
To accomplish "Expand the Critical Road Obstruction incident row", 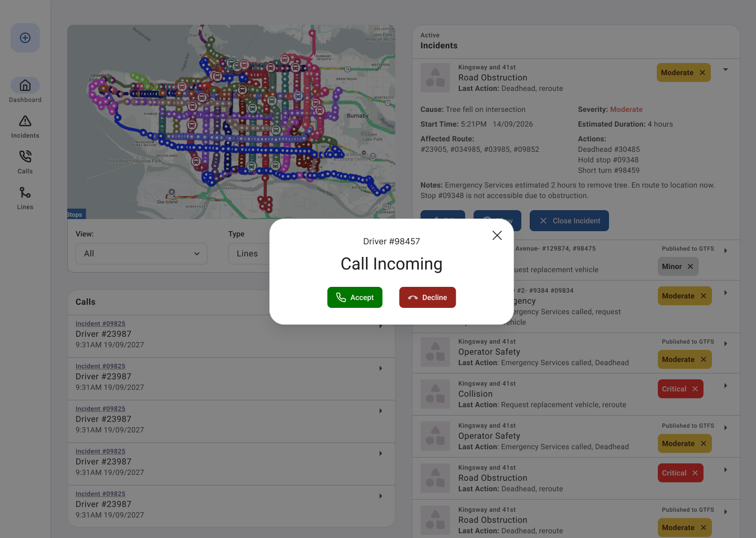I will (726, 470).
